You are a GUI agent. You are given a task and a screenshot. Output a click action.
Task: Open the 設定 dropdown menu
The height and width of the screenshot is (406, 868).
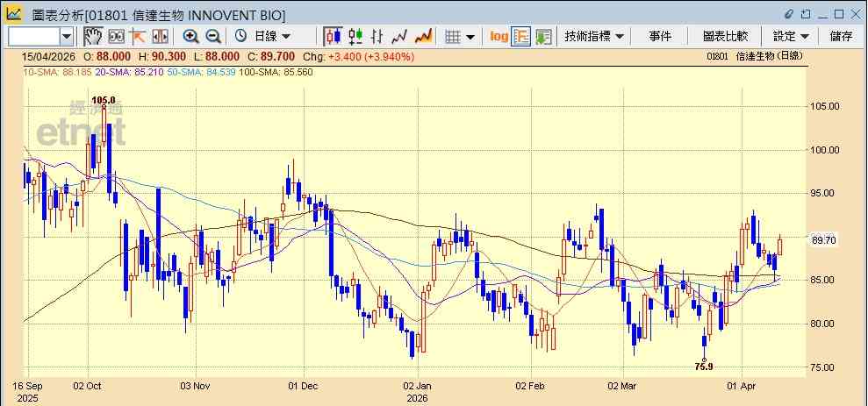pyautogui.click(x=791, y=37)
